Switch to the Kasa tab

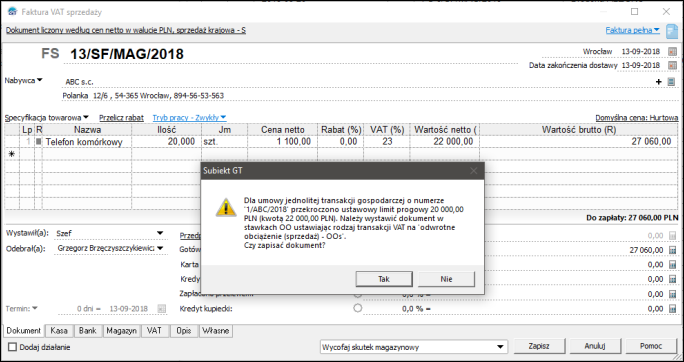[59, 331]
